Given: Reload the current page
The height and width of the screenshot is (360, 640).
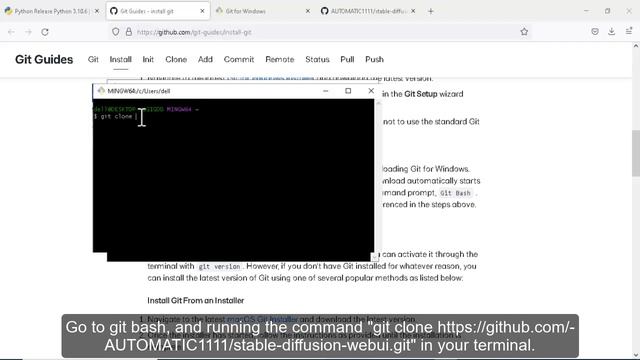Looking at the screenshot, I should point(45,32).
